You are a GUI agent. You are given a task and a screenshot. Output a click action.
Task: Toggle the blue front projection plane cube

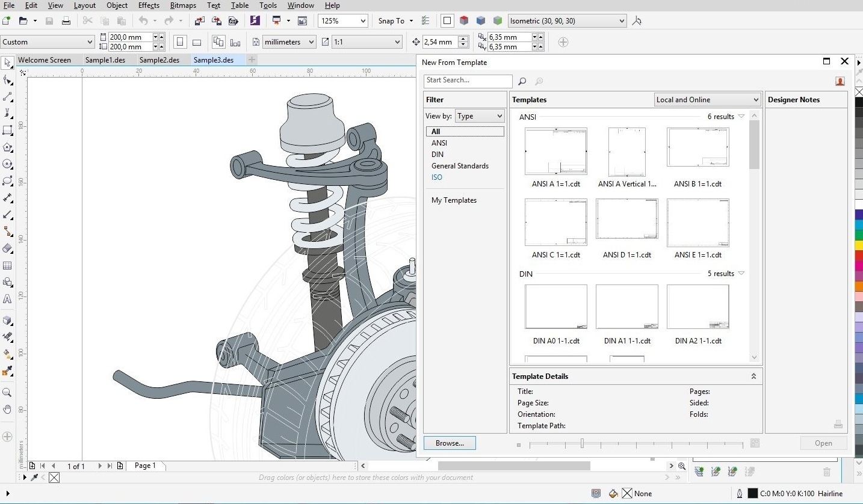pos(481,20)
